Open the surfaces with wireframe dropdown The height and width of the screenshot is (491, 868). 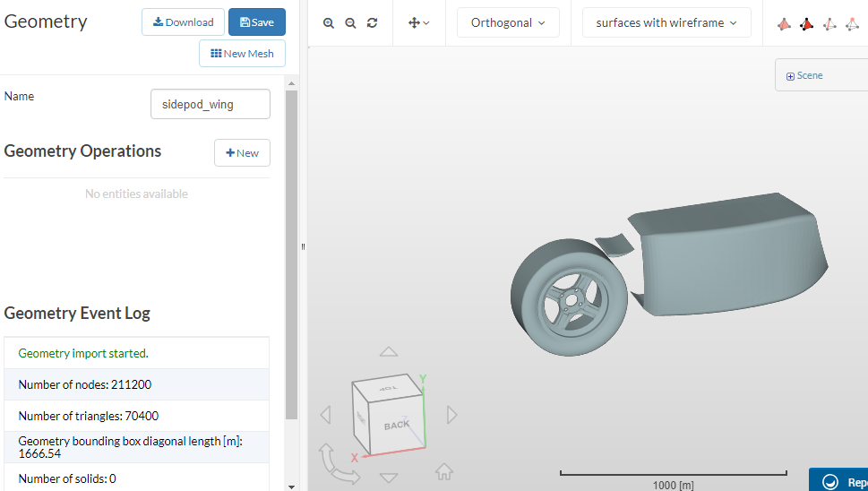click(666, 22)
